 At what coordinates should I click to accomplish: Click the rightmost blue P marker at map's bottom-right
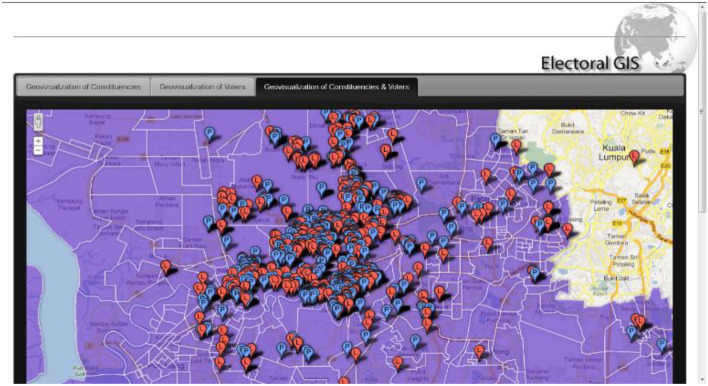(x=662, y=345)
